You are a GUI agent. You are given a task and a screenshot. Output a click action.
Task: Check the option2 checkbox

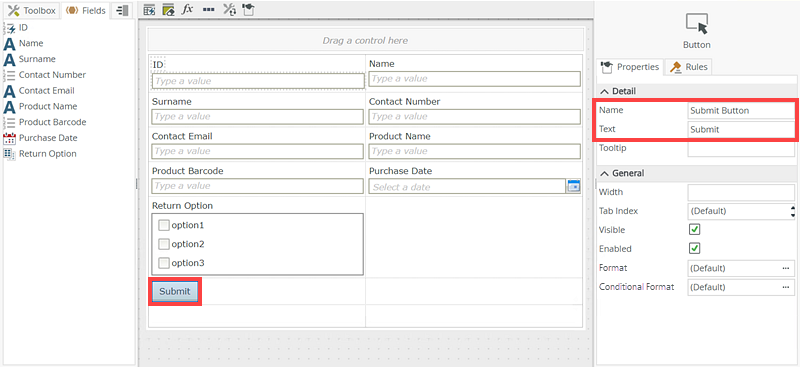click(164, 244)
